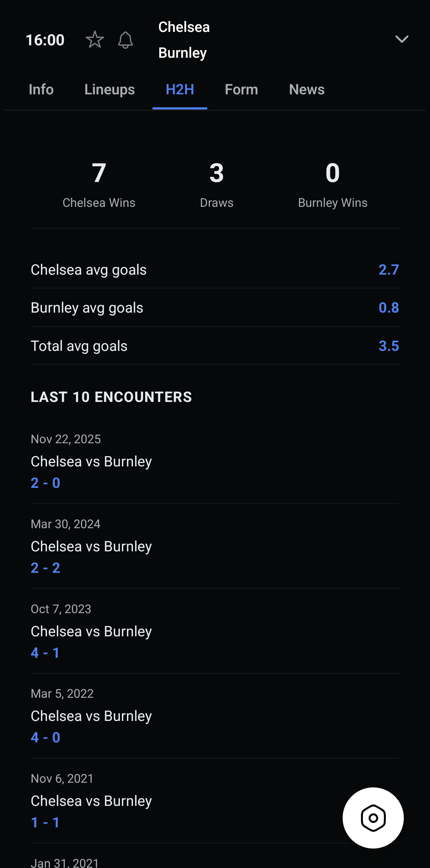The width and height of the screenshot is (430, 868).
Task: Tap the Total avg goals row
Action: (x=215, y=346)
